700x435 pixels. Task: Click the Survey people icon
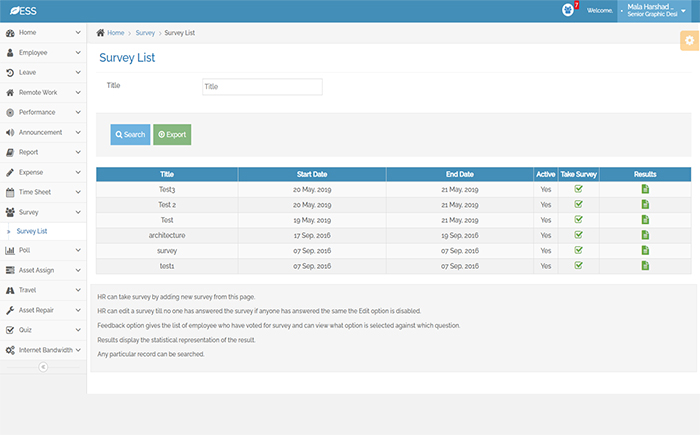(10, 212)
